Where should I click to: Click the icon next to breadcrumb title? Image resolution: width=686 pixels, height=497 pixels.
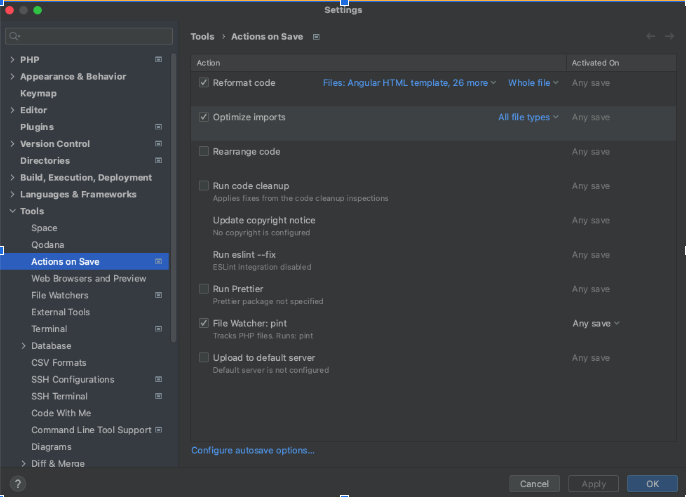[x=316, y=37]
